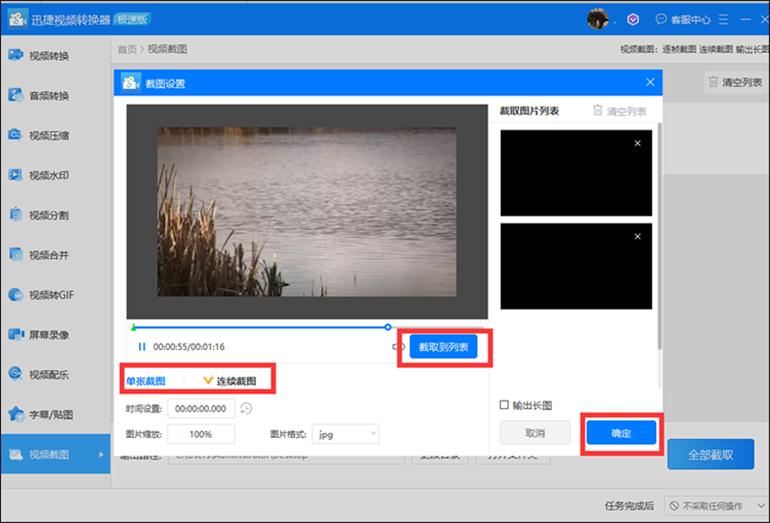
Task: Click the playback progress slider handle
Action: 388,327
